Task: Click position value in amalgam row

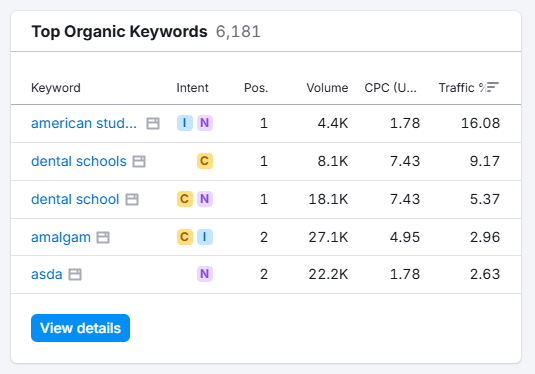Action: (264, 237)
